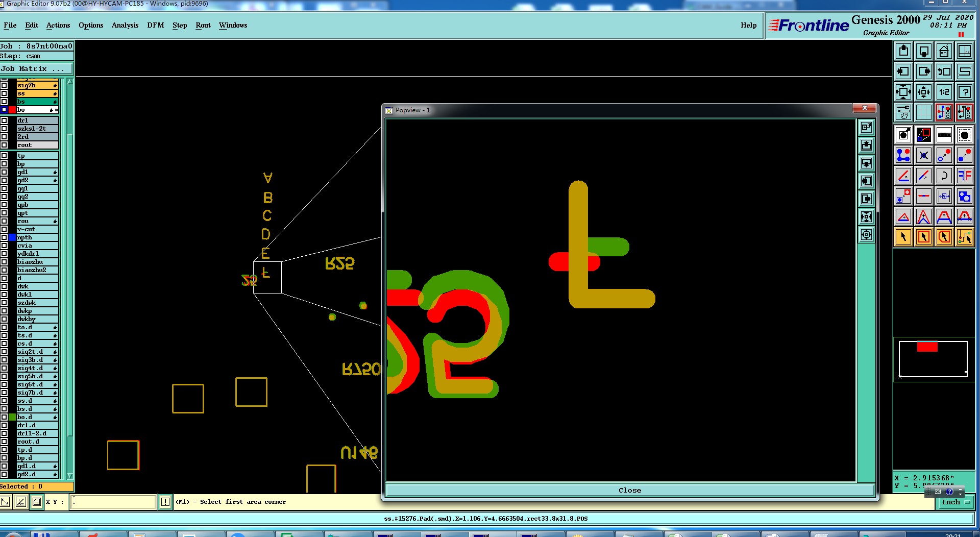Click the 1:2 scale zoom icon
This screenshot has width=980, height=537.
click(944, 92)
